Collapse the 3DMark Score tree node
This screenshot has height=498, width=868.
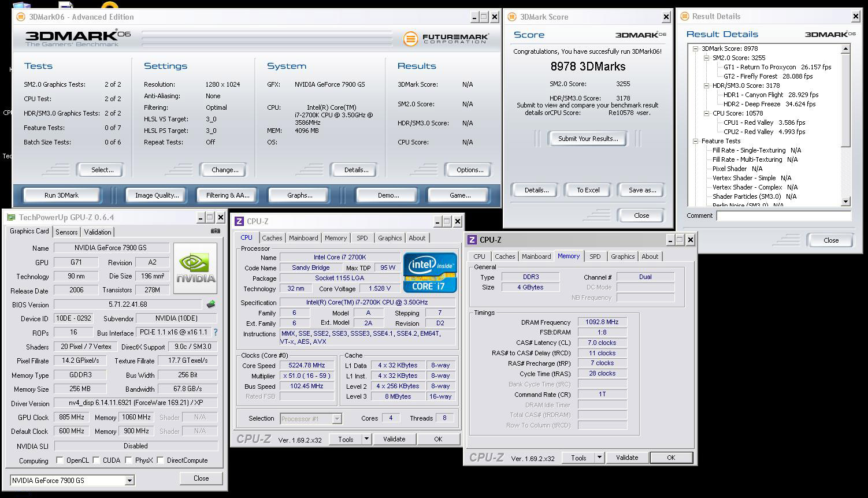click(695, 49)
